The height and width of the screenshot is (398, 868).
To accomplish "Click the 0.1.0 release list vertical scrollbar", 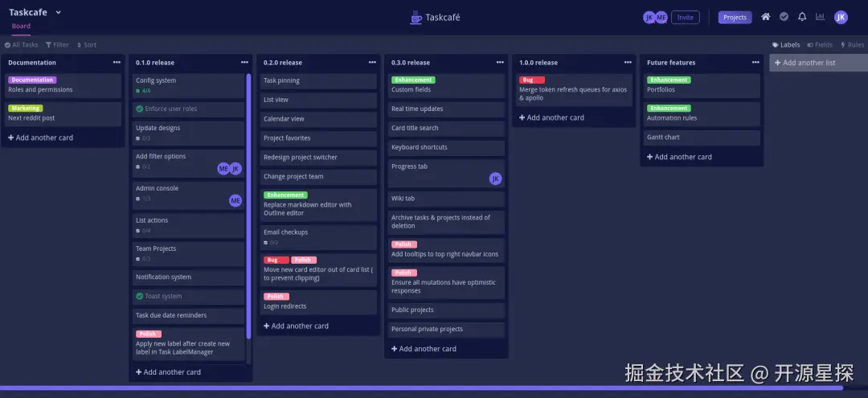I will [248, 206].
